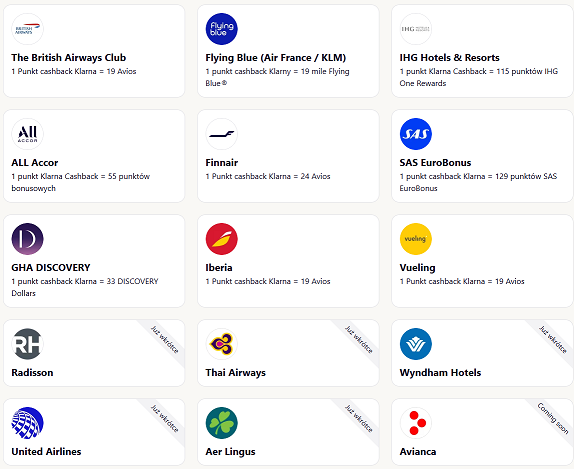Click the Radisson RH logo
This screenshot has height=469, width=574.
[x=27, y=344]
